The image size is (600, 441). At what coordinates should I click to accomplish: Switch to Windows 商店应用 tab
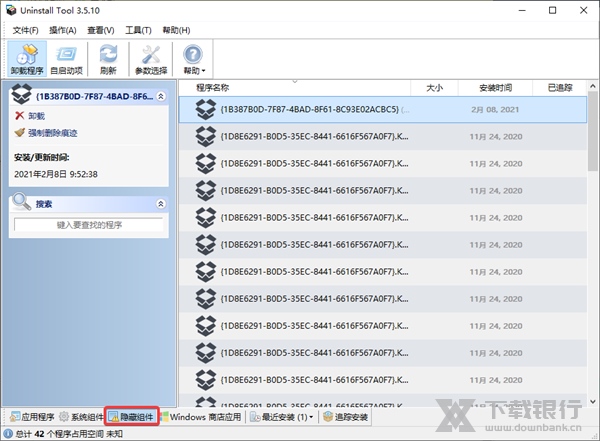(x=201, y=416)
